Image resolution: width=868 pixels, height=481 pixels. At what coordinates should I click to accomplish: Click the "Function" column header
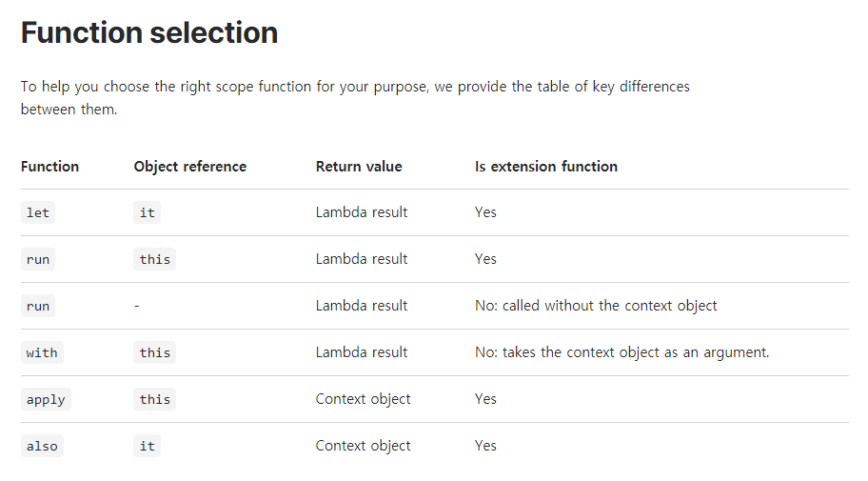[49, 167]
